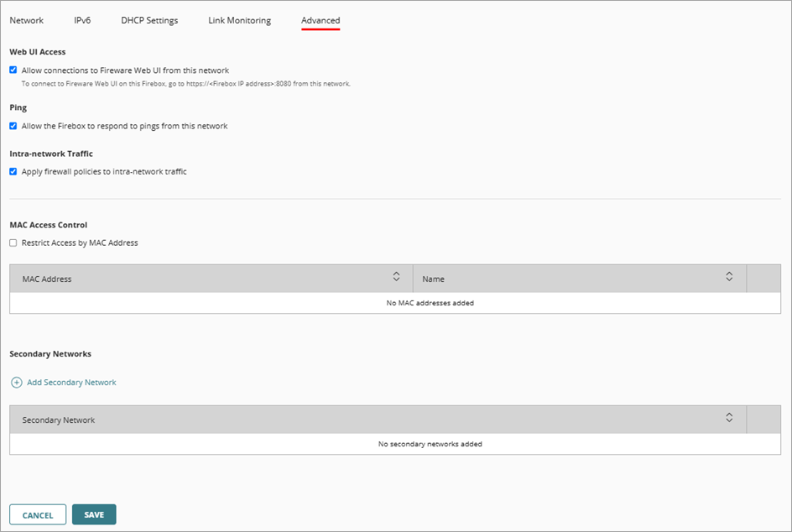
Task: Enable Restrict Access by MAC Address
Action: pos(13,243)
